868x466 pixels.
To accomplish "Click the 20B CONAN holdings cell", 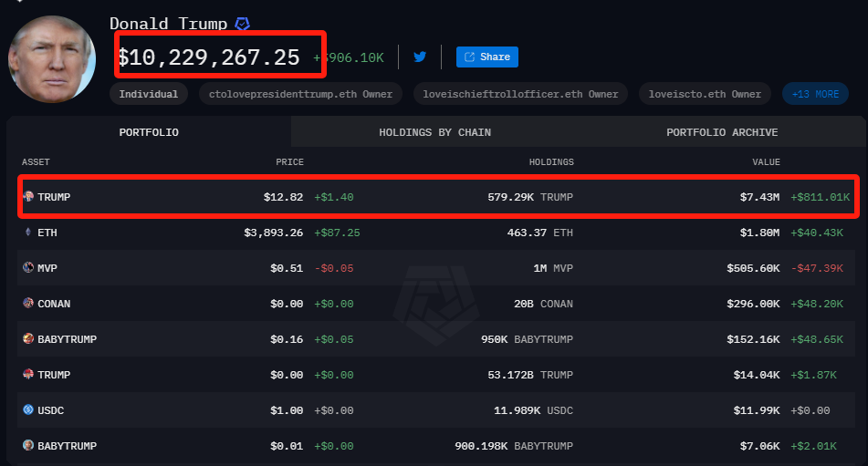I will point(544,304).
